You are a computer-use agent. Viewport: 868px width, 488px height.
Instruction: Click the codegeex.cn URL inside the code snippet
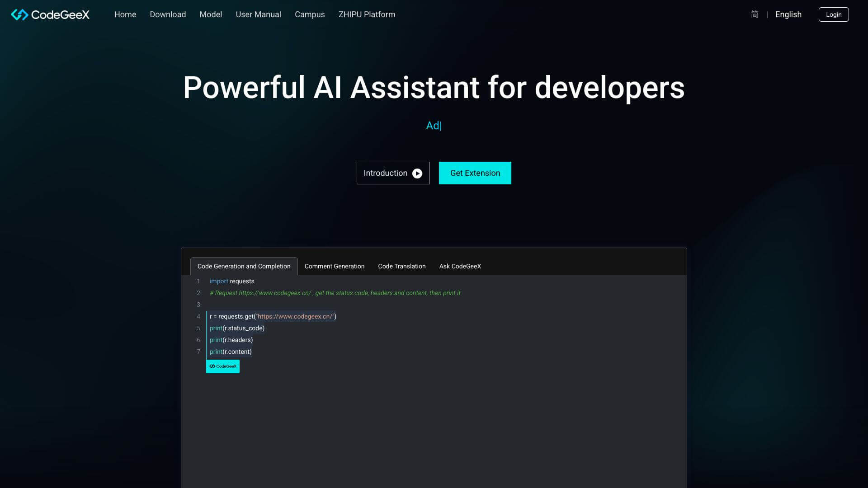click(x=294, y=316)
